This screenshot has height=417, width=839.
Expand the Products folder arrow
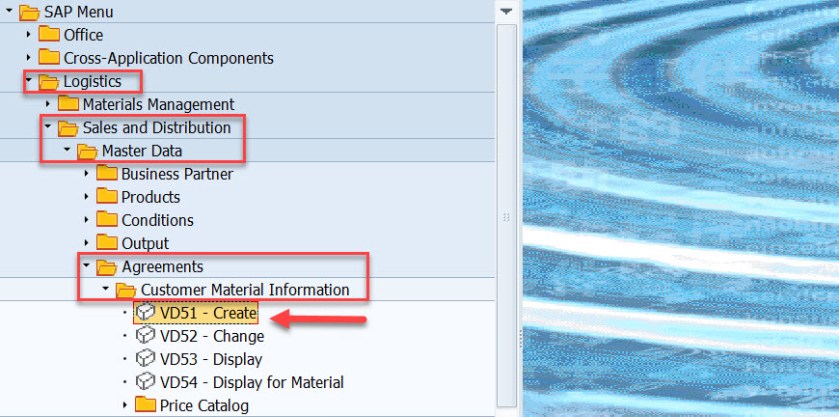pyautogui.click(x=86, y=196)
